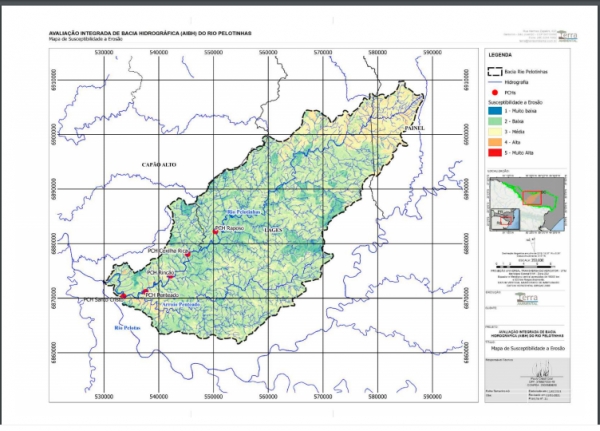
Task: Select the yellow '3 - Média' swatch
Action: pos(496,132)
